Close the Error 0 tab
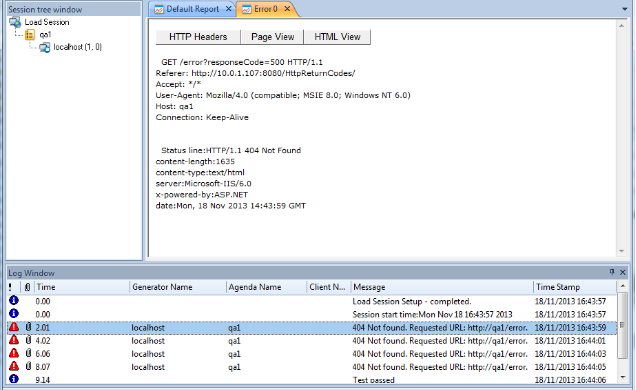The width and height of the screenshot is (636, 390). pos(287,9)
